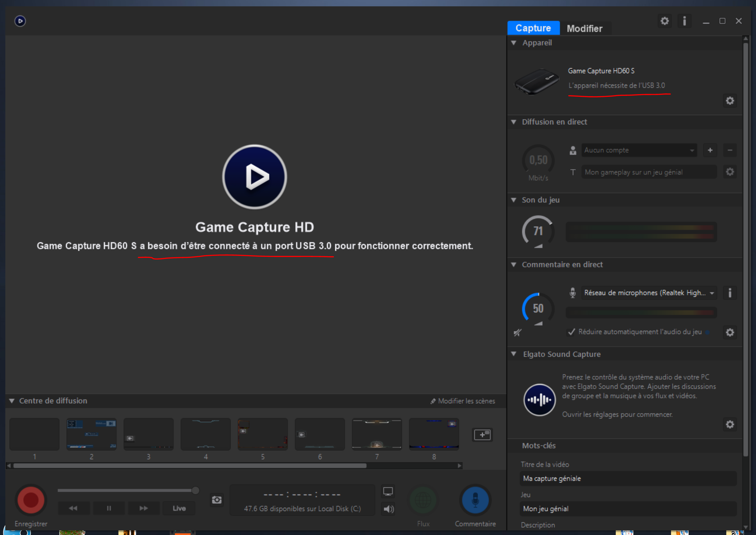Open the Elgato Sound Capture settings gear

(730, 424)
